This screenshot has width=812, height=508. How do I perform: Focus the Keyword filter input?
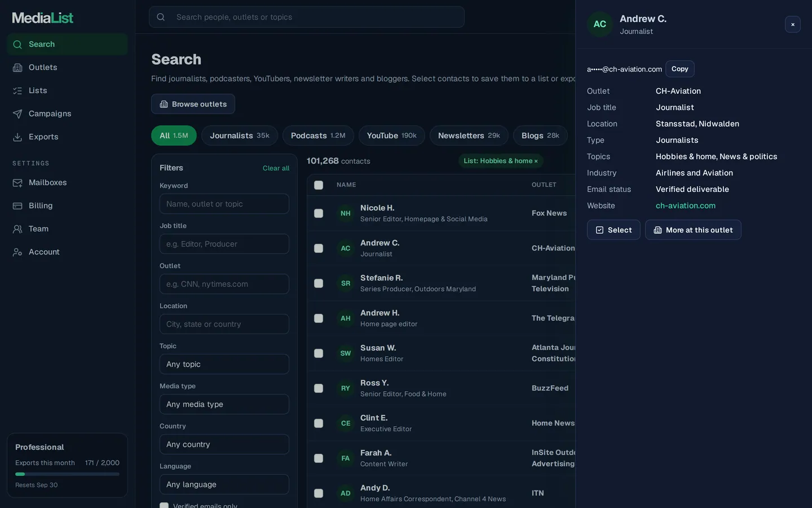click(224, 204)
